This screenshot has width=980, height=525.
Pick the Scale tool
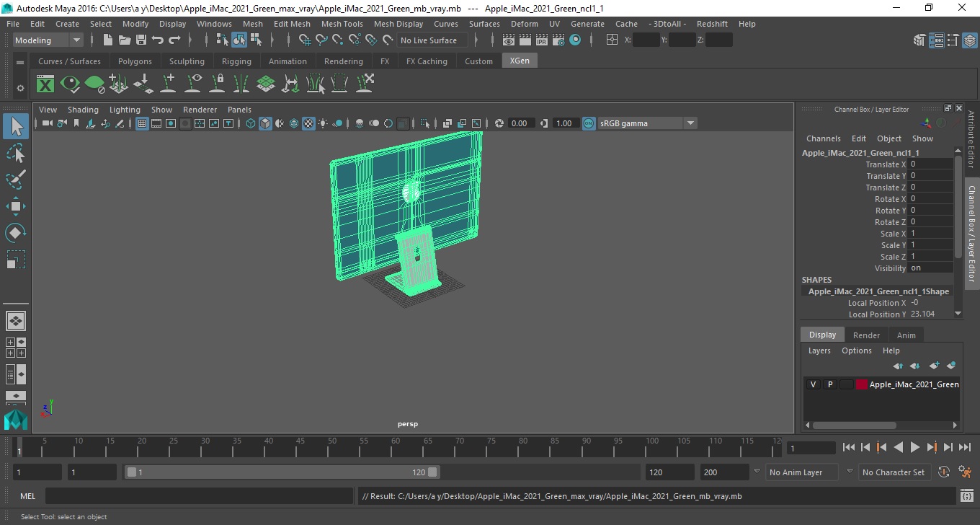16,260
